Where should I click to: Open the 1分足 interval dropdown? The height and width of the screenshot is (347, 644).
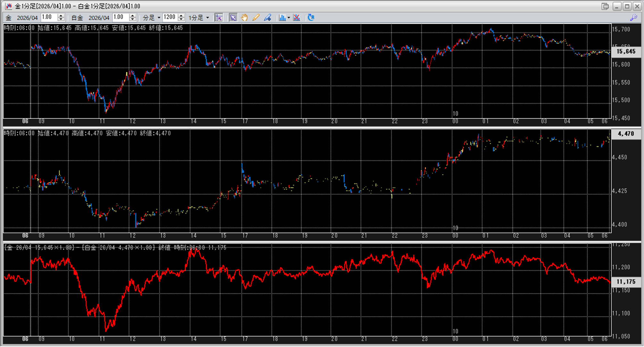(x=208, y=18)
